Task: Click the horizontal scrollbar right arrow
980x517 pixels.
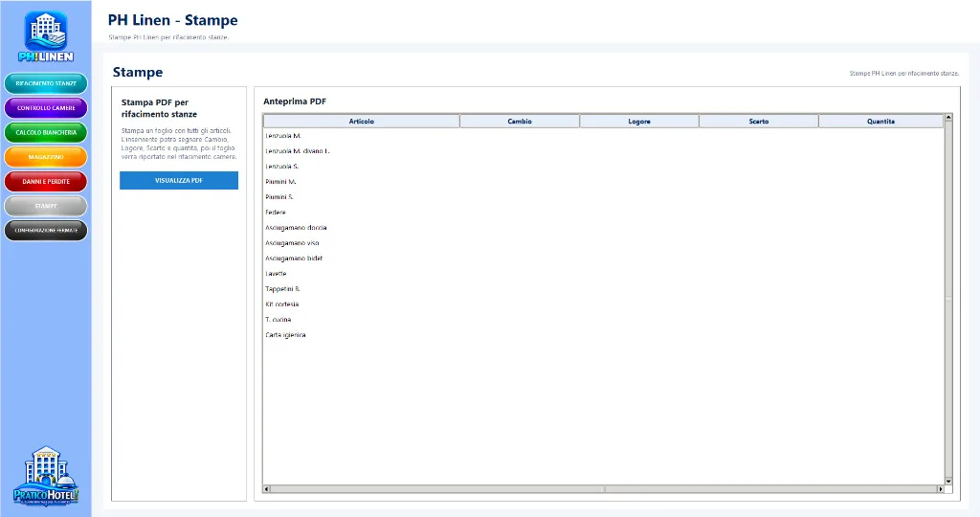Action: [x=940, y=489]
